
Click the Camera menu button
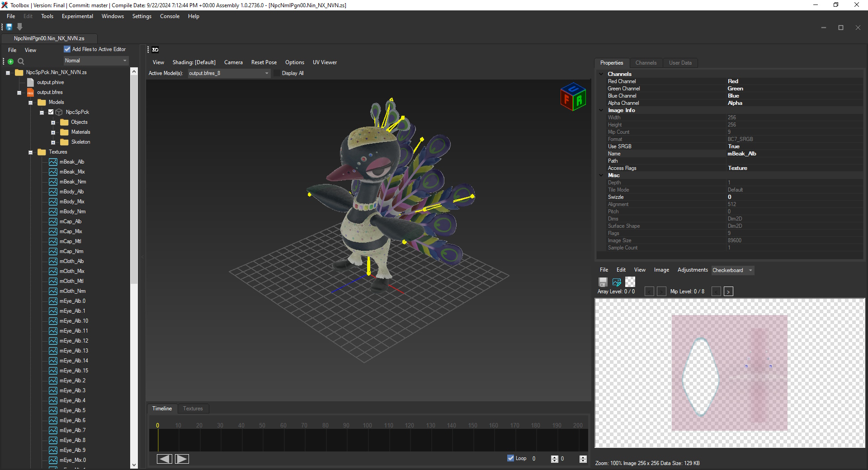click(x=233, y=62)
